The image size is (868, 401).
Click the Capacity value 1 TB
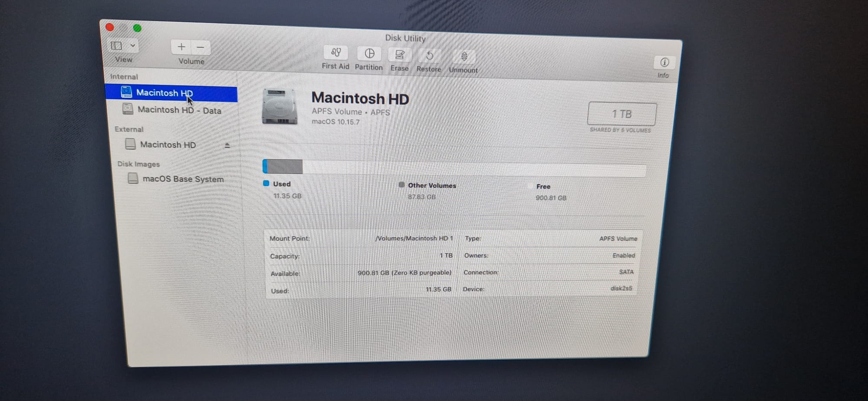[x=446, y=256]
